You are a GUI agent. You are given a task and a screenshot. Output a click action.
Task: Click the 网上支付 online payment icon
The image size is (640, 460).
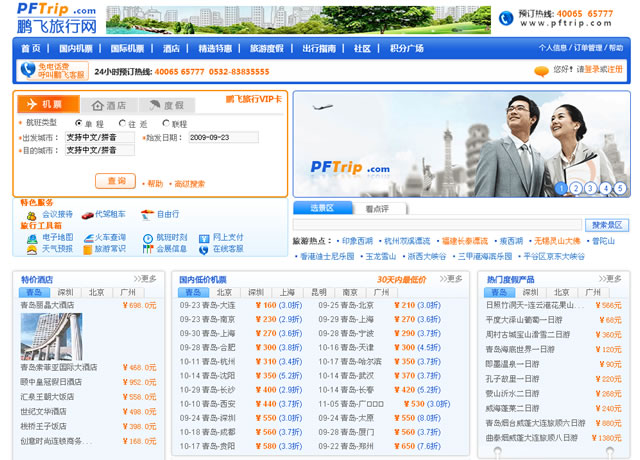click(x=202, y=237)
